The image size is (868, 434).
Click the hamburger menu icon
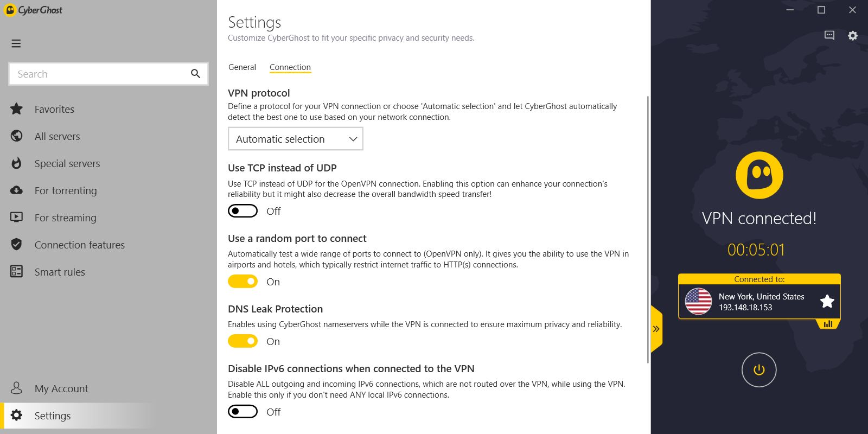16,43
